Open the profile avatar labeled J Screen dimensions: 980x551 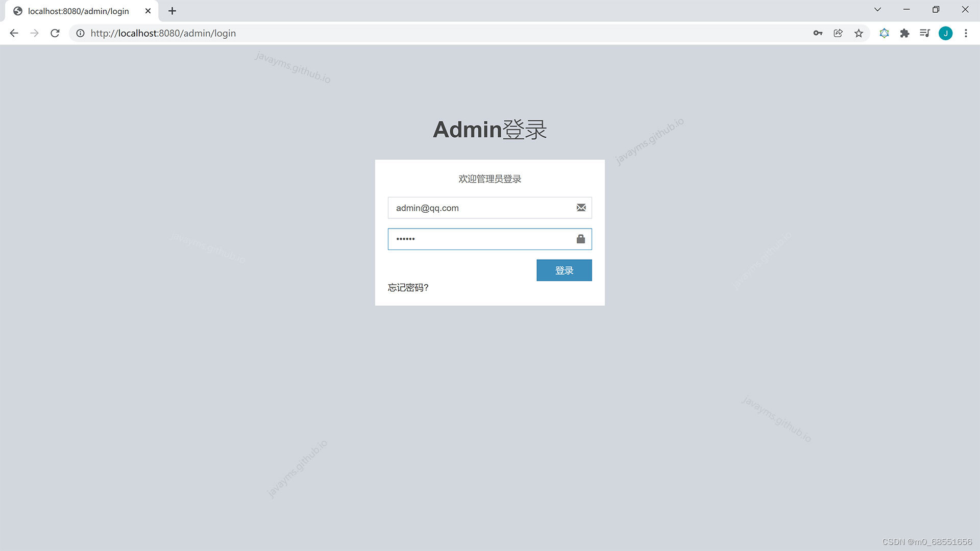[x=945, y=33]
